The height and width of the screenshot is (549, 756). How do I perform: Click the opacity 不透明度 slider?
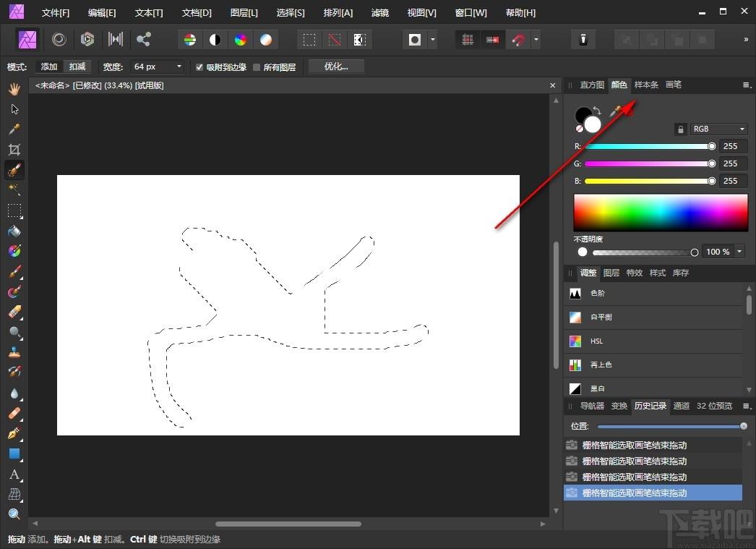(645, 252)
